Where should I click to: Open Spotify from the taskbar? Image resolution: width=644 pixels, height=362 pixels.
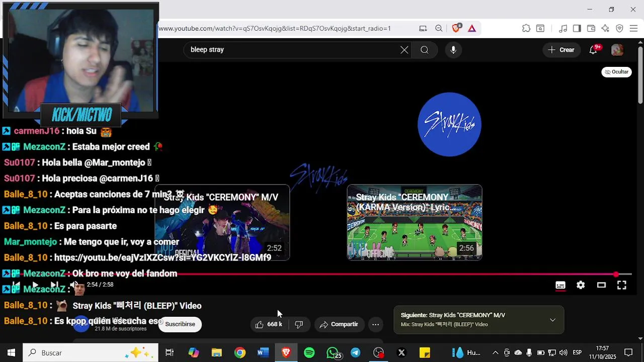coord(309,353)
